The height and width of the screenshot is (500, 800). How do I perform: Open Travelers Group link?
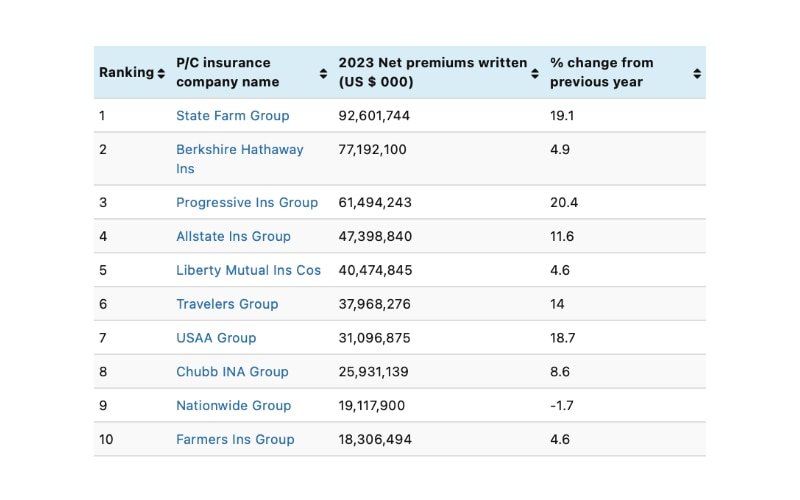[227, 304]
